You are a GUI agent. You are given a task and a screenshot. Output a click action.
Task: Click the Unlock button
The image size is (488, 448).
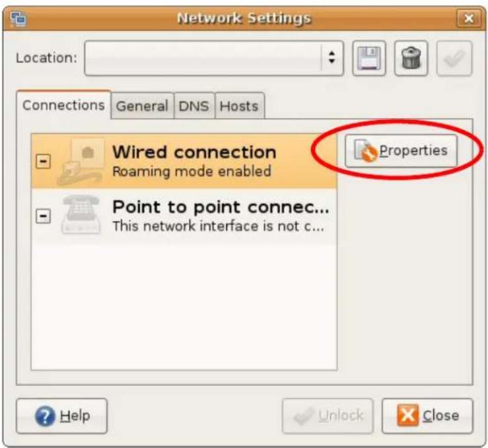point(328,416)
